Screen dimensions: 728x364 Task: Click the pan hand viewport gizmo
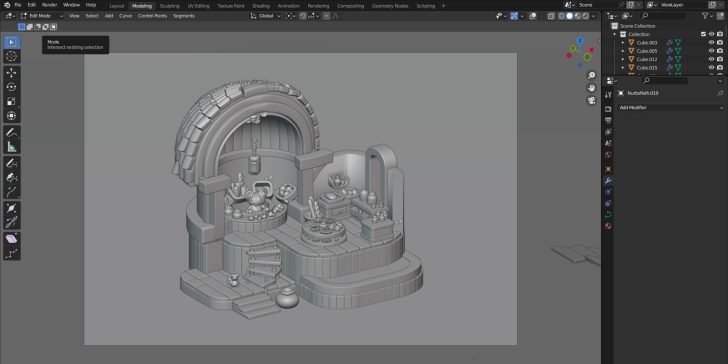(x=592, y=88)
